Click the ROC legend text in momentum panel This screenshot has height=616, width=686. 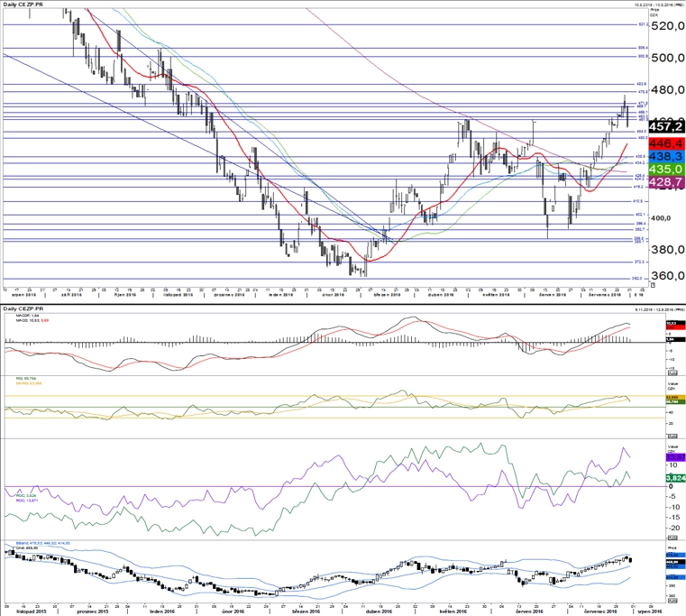pyautogui.click(x=26, y=497)
